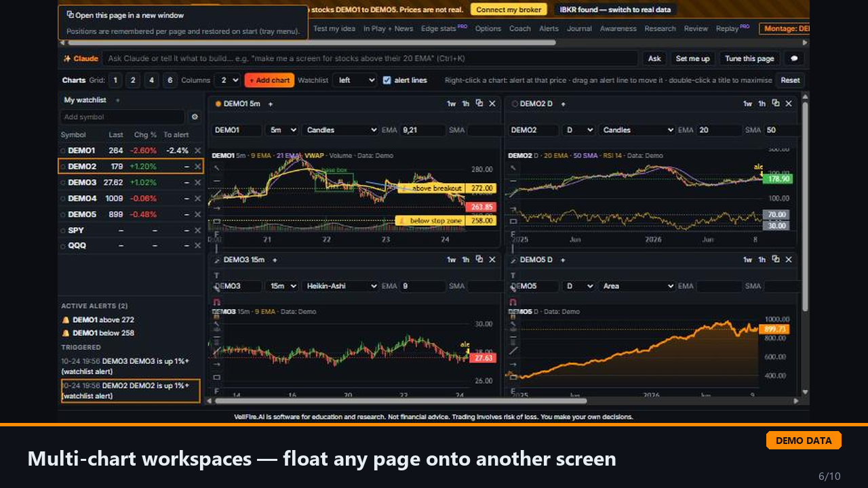This screenshot has width=868, height=488.
Task: Close the DEMO2 D chart panel
Action: click(x=788, y=104)
